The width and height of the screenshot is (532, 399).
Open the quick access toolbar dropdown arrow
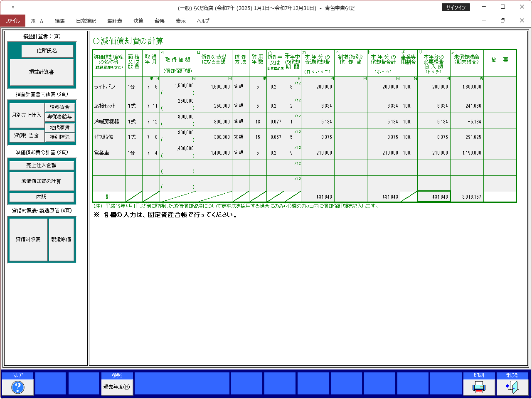13,7
